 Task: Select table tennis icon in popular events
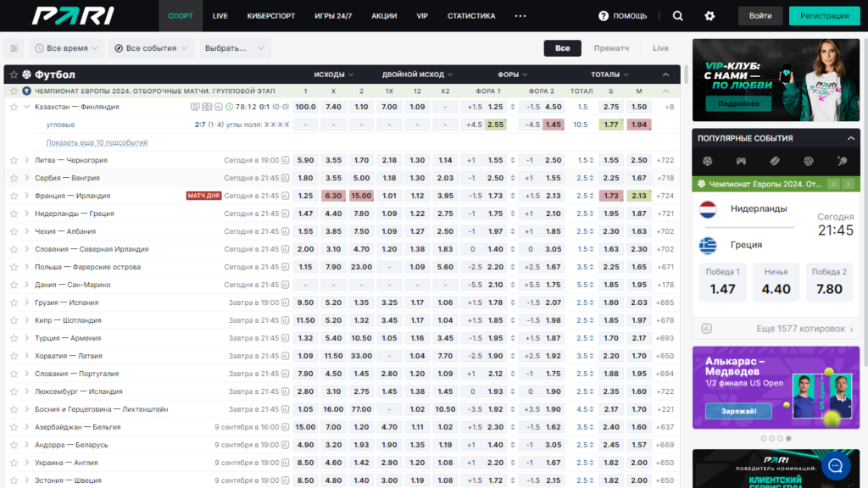pos(842,161)
